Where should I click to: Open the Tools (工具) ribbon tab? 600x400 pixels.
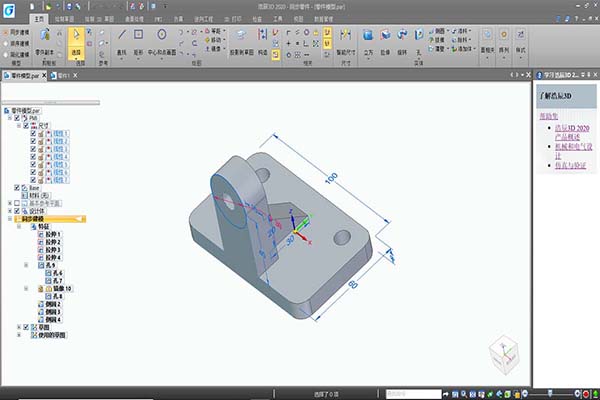(x=278, y=19)
